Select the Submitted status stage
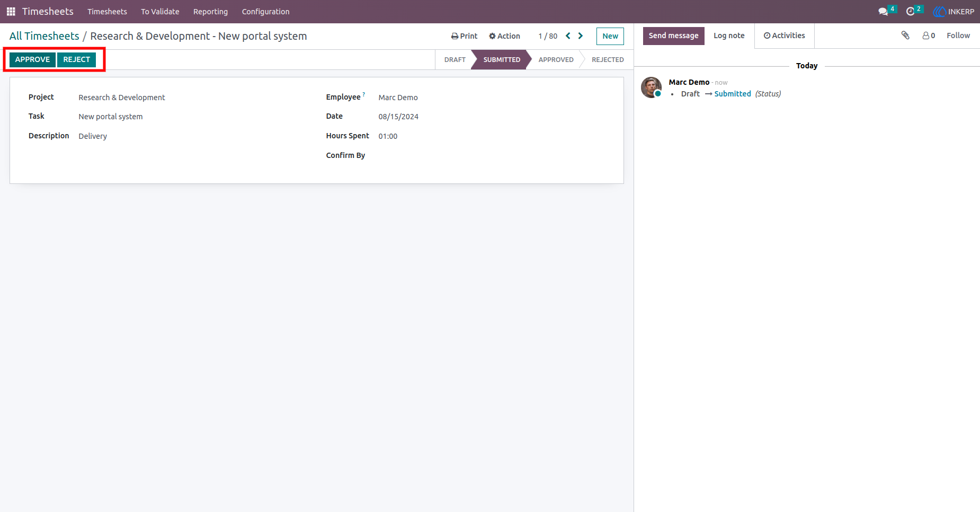 [502, 60]
